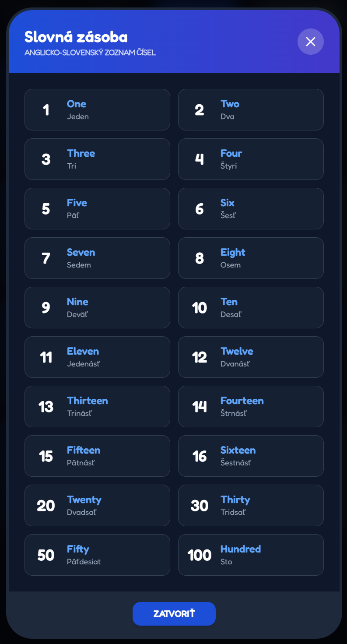Image resolution: width=347 pixels, height=644 pixels.
Task: Select the Fifty / Päťdesiat card
Action: [x=97, y=555]
